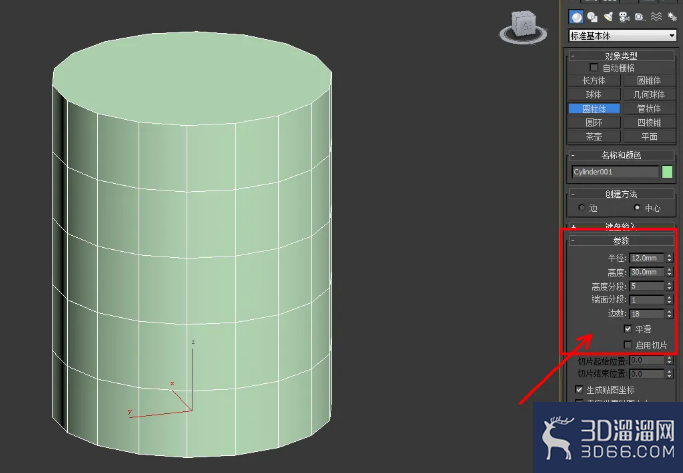Screen dimensions: 683x473
Task: Open the Systems gear icon
Action: pos(672,17)
